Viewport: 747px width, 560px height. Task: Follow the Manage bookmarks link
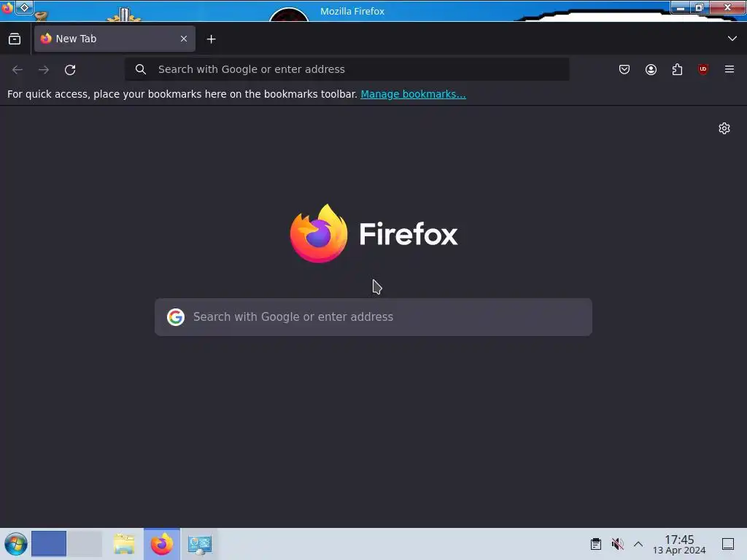point(413,94)
